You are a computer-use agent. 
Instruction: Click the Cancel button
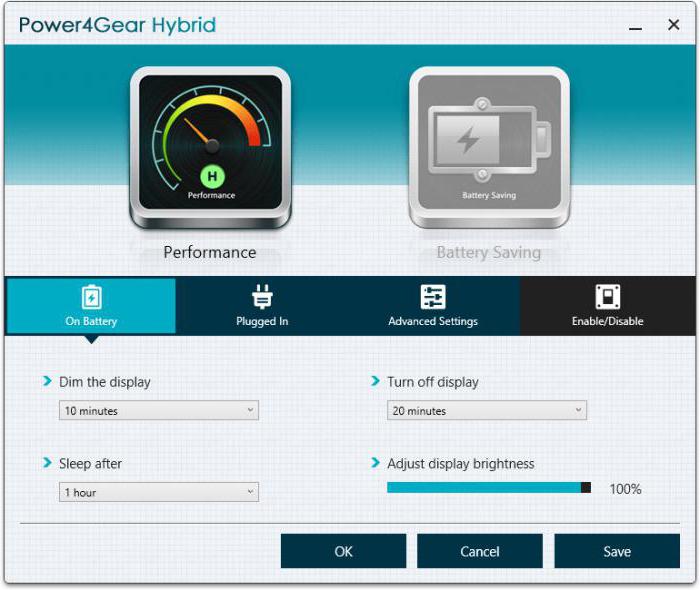coord(480,551)
